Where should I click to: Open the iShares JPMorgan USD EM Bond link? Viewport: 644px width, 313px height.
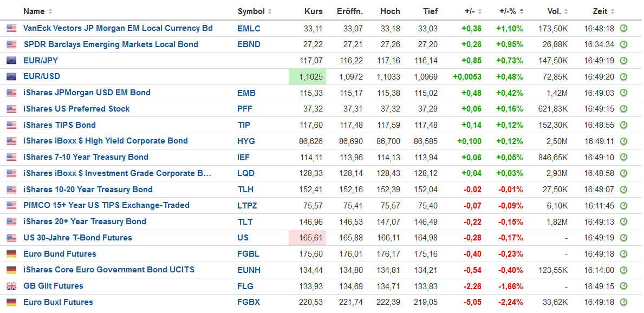pos(87,93)
